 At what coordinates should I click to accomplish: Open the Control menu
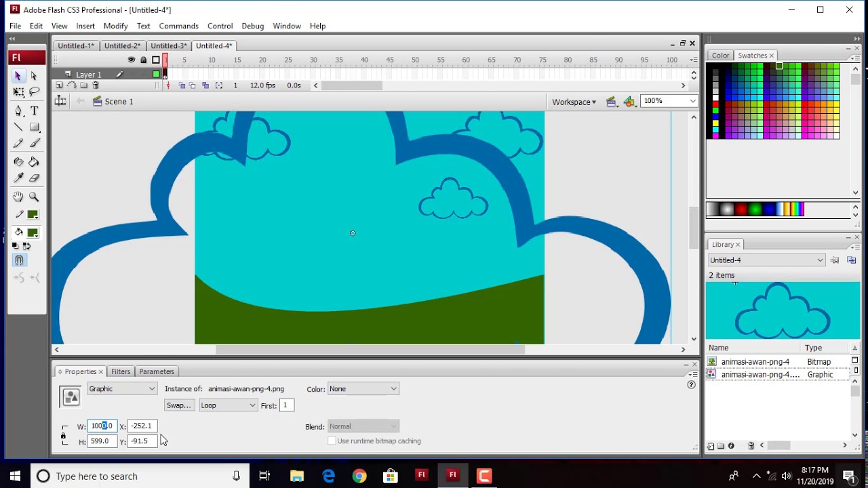(x=220, y=26)
